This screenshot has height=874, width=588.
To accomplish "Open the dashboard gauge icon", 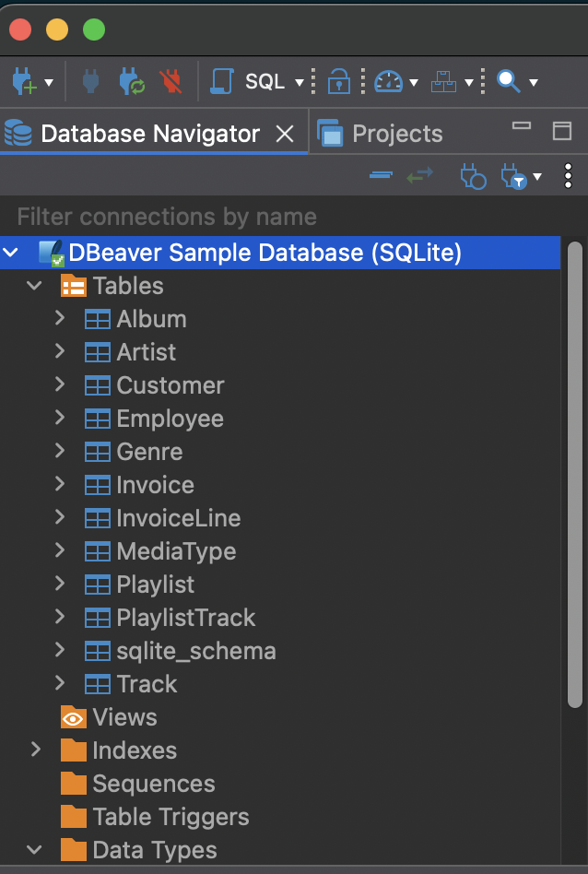I will point(388,82).
